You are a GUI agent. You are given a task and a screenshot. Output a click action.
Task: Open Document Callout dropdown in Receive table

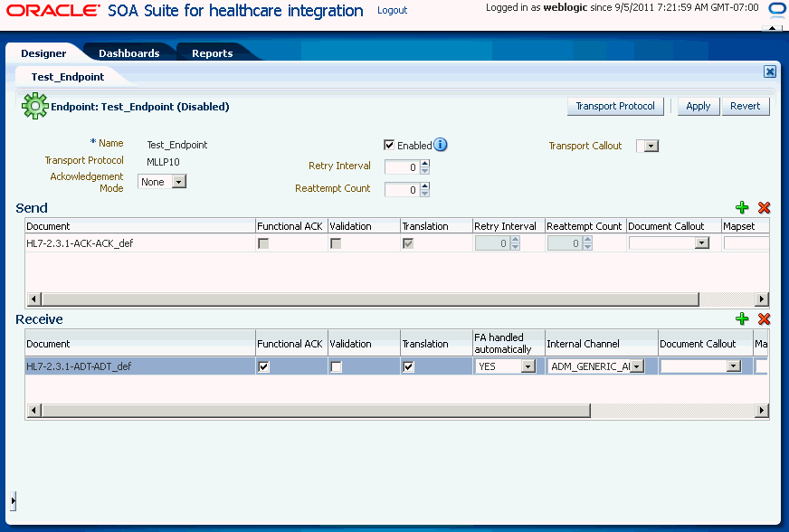[734, 366]
